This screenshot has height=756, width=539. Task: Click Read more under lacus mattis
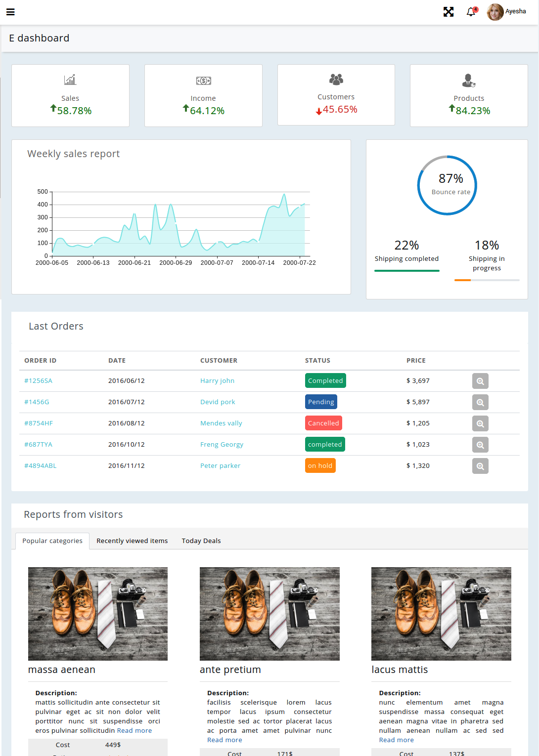pos(397,740)
